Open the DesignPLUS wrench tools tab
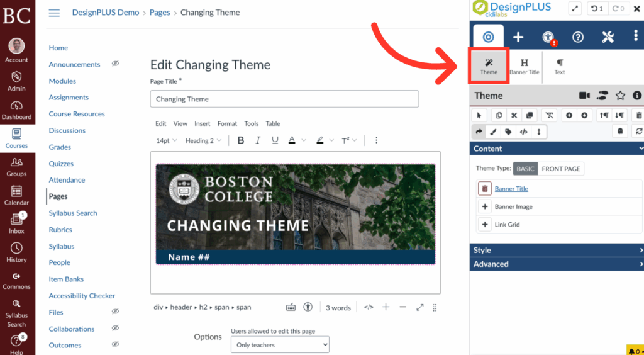 click(x=608, y=37)
